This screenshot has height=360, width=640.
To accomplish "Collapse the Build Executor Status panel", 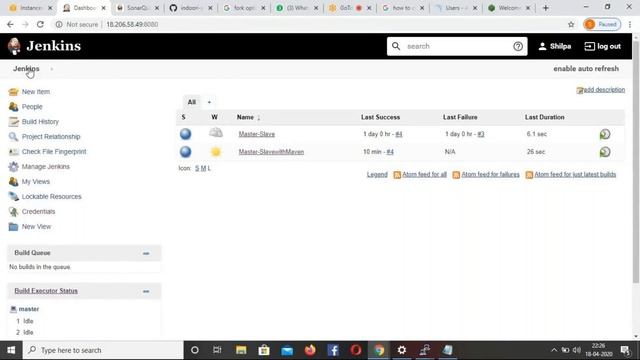I will [x=146, y=291].
